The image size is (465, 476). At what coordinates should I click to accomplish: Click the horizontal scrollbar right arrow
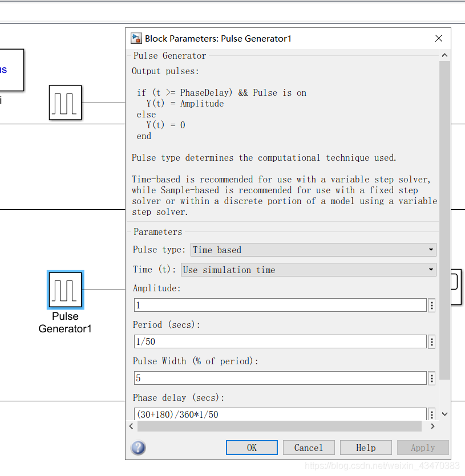pyautogui.click(x=433, y=426)
